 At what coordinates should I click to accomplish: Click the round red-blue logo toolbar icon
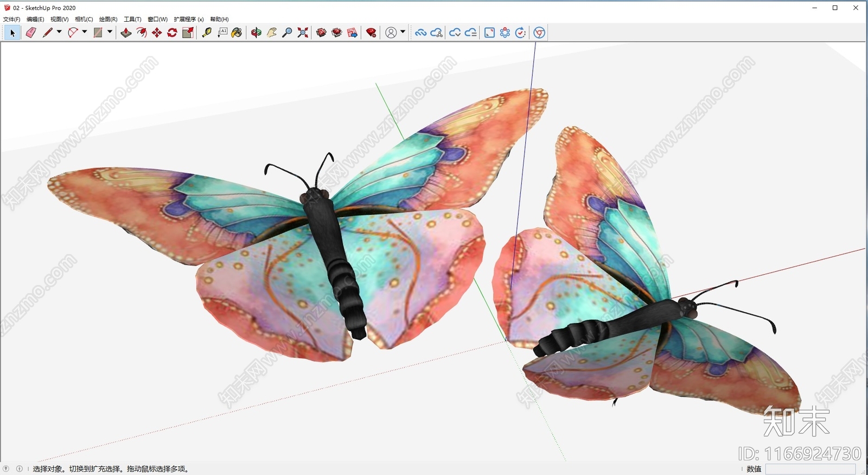[539, 33]
